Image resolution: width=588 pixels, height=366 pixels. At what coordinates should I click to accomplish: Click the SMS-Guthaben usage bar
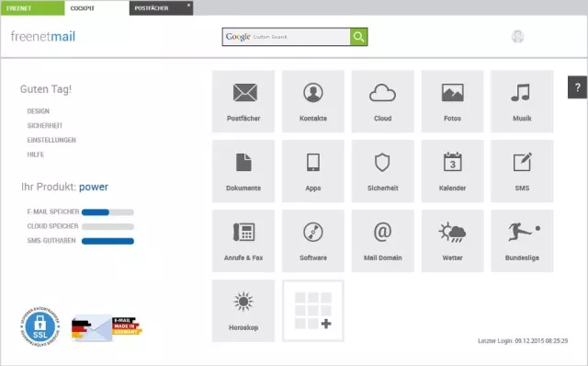click(x=107, y=241)
